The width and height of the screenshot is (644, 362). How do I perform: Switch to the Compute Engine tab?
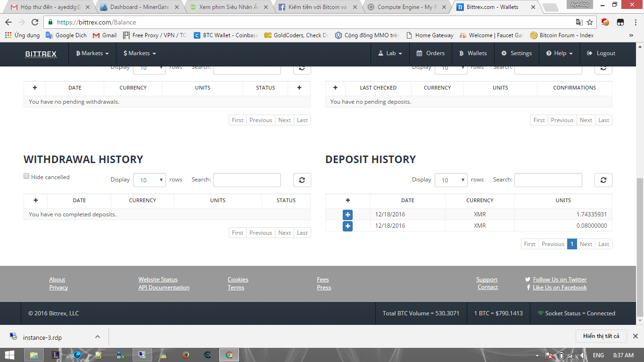[x=407, y=7]
